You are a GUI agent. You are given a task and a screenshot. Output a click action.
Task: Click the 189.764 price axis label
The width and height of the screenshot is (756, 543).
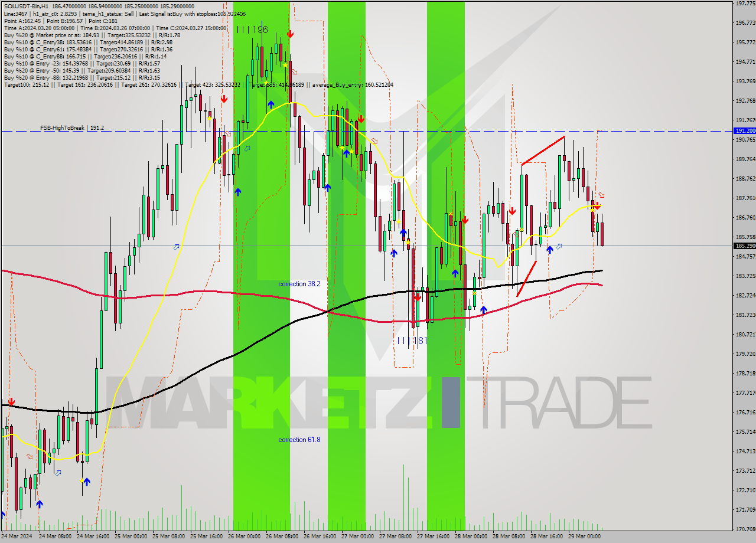point(745,159)
